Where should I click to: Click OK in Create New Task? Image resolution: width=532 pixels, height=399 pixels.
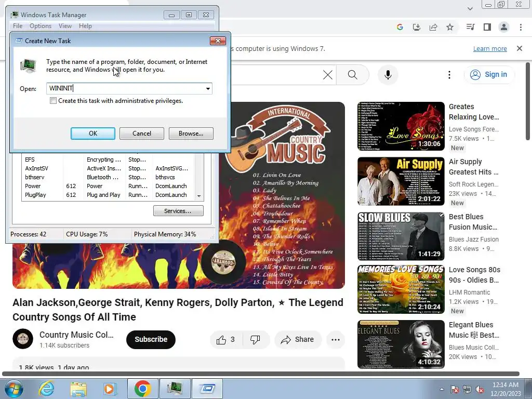(93, 134)
